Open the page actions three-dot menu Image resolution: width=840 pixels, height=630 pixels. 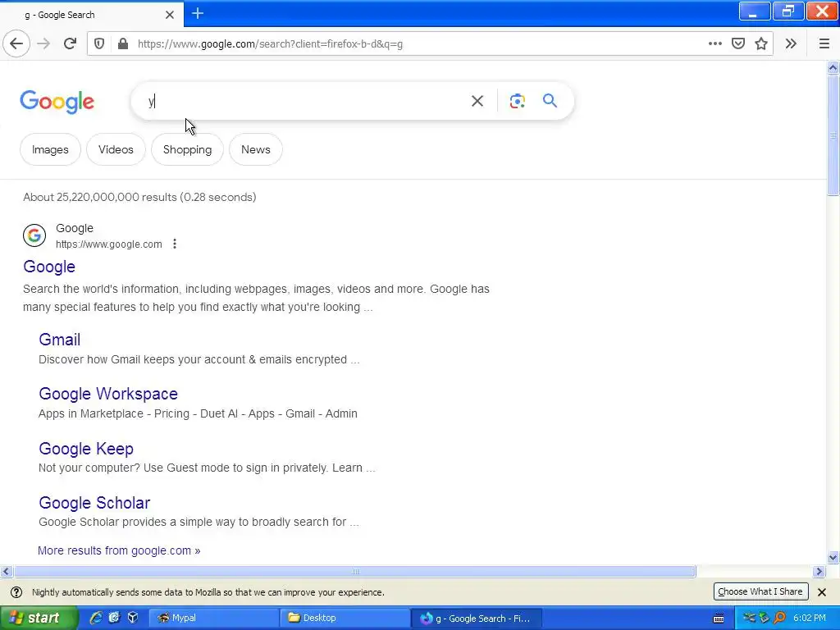[x=714, y=43]
